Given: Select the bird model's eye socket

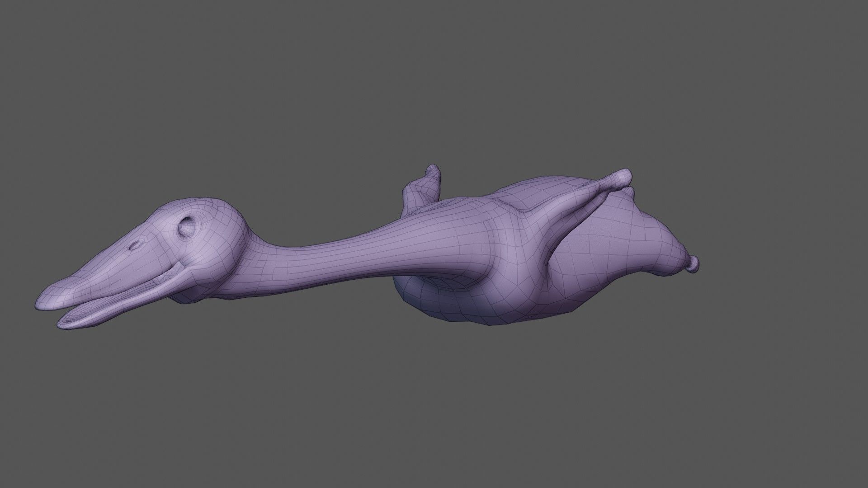Looking at the screenshot, I should (x=187, y=227).
